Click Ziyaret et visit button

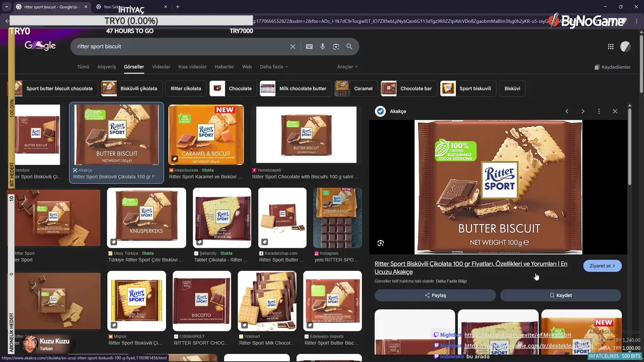point(602,265)
